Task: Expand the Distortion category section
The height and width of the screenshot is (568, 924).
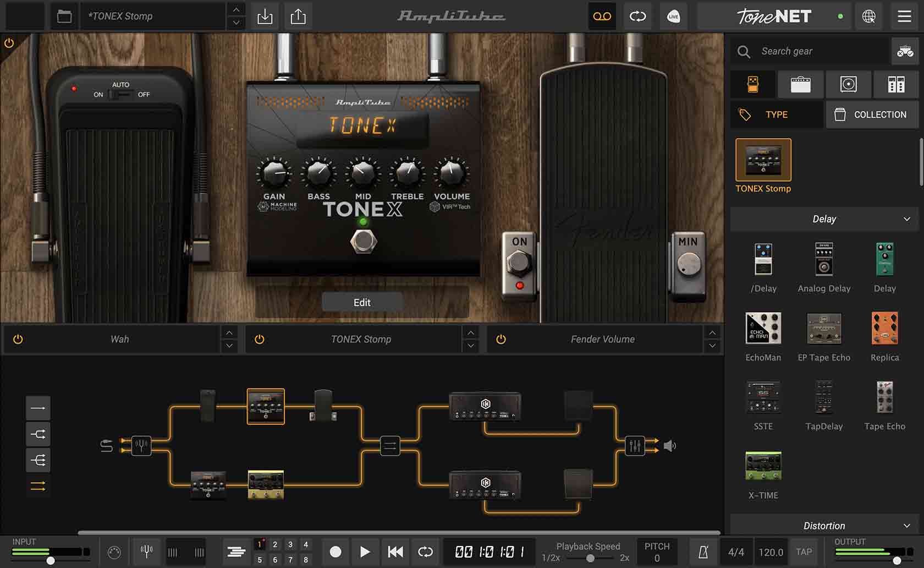Action: [906, 526]
